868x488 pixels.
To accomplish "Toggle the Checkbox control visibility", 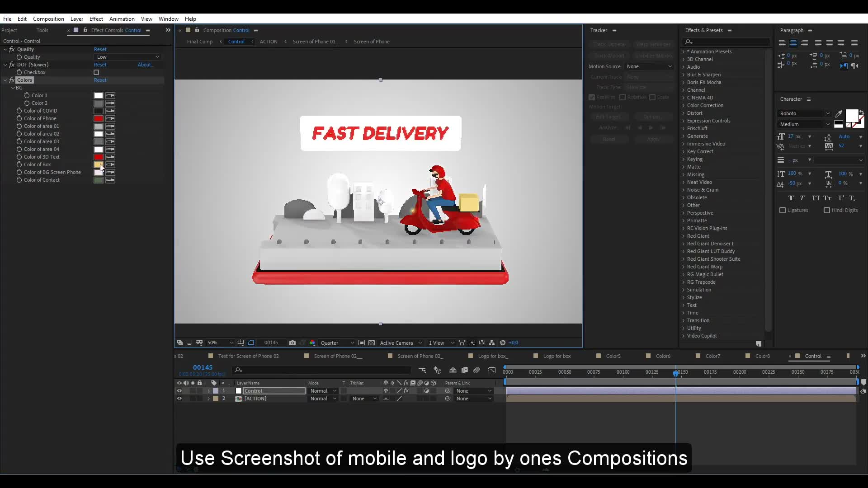I will point(96,71).
